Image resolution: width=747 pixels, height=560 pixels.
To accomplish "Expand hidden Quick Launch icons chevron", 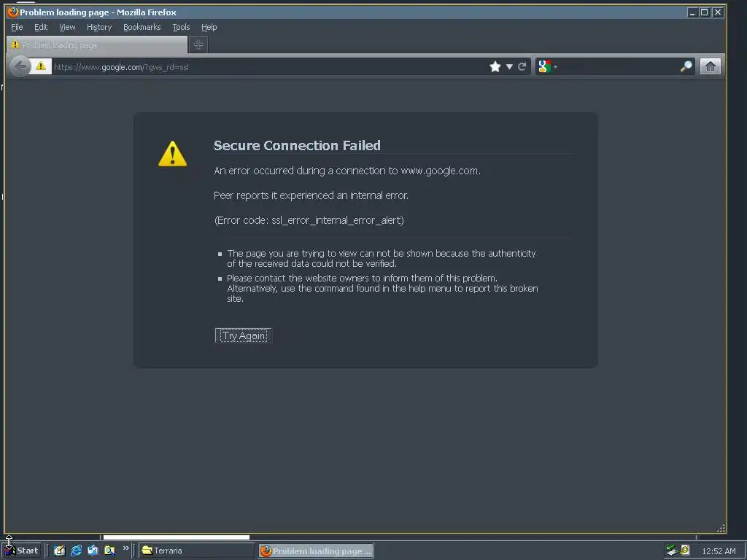I will pos(125,548).
